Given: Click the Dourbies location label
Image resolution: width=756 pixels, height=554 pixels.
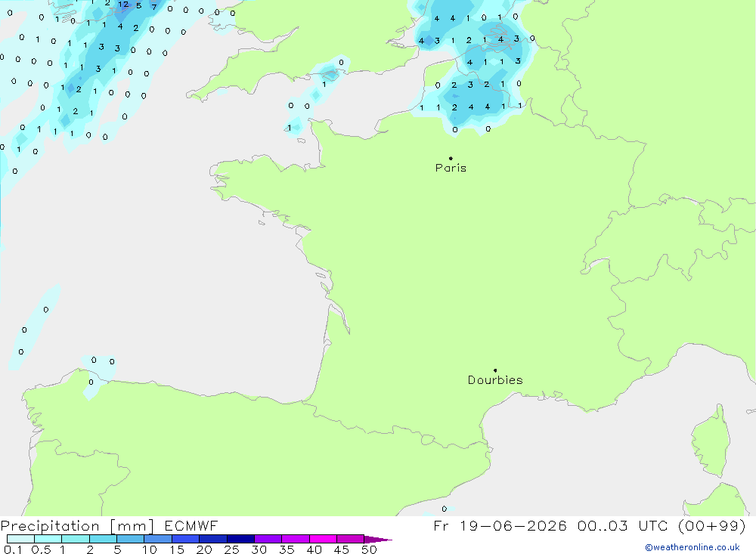Looking at the screenshot, I should coord(495,380).
